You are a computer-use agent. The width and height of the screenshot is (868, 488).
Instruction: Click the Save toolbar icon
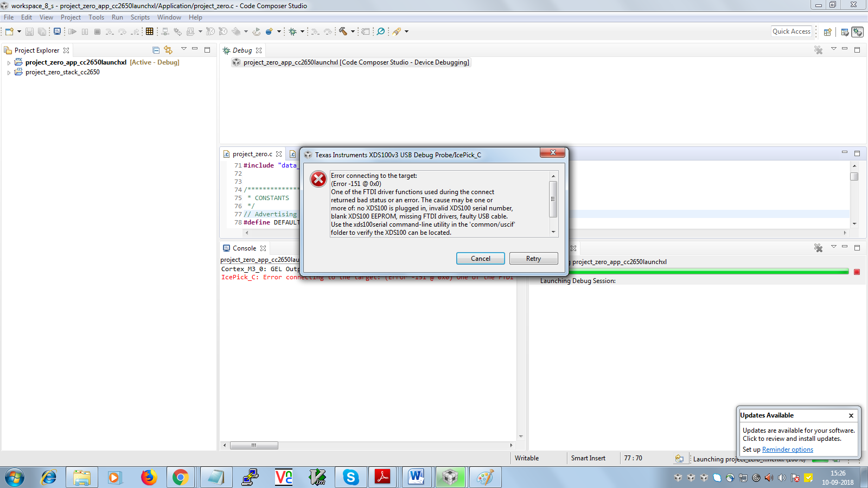(x=29, y=31)
